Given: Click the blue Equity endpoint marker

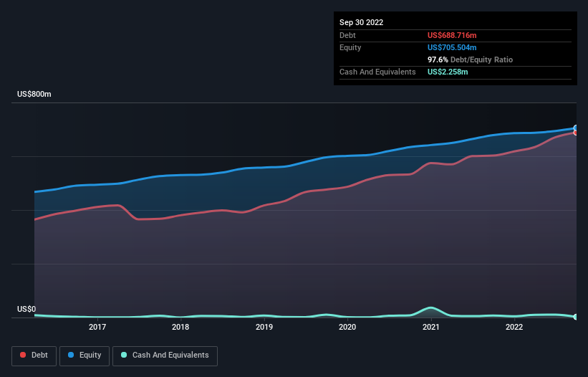Looking at the screenshot, I should (576, 128).
